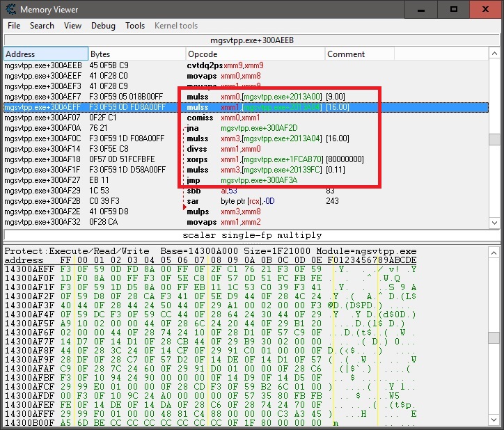Screen dimensions: 504x430
Task: Click hex row address 14300AFFF
Action: (29, 413)
